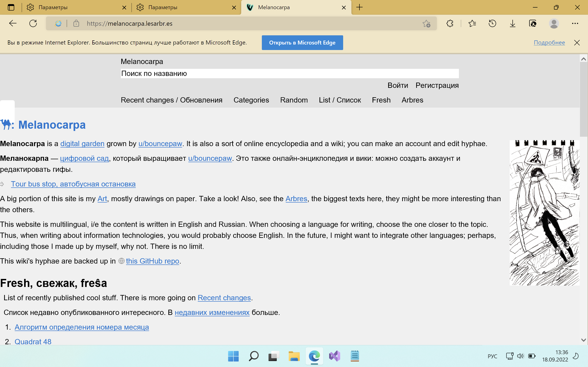The width and height of the screenshot is (588, 367).
Task: Click the Internet Explorer mode icon
Action: point(58,24)
